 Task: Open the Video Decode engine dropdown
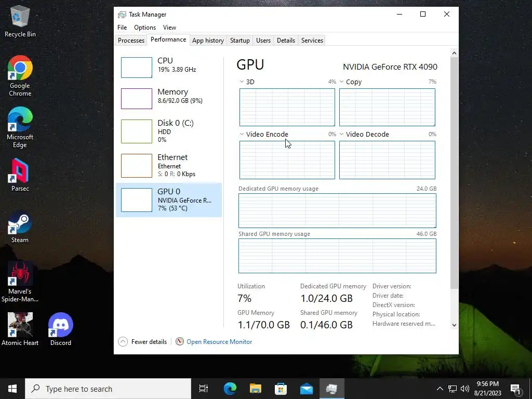click(342, 135)
